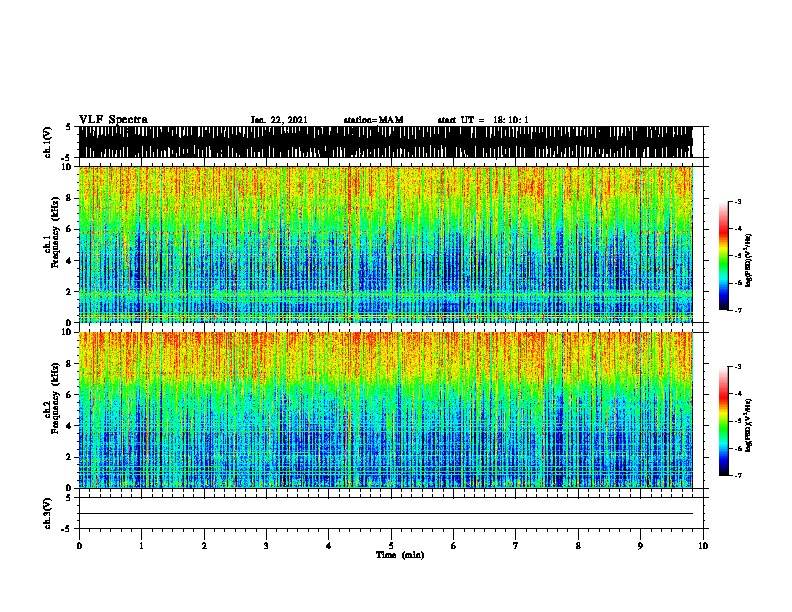Click the '-5' tick of the ch.3(V) axis

pyautogui.click(x=67, y=529)
